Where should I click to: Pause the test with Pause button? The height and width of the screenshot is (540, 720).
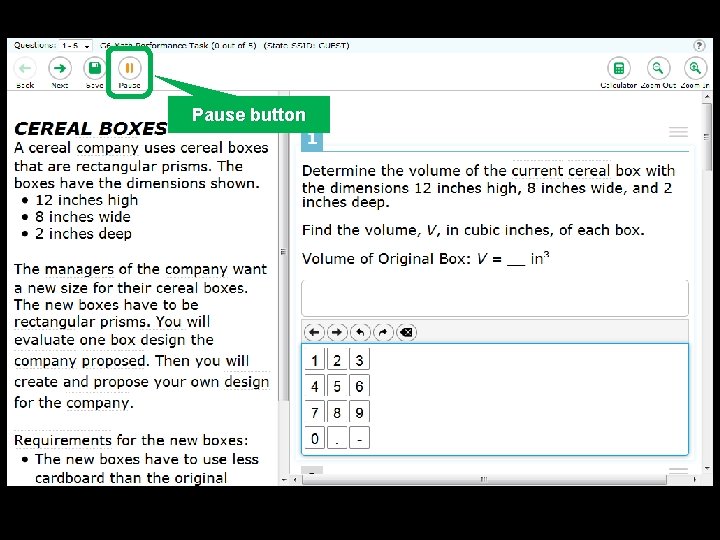[129, 69]
